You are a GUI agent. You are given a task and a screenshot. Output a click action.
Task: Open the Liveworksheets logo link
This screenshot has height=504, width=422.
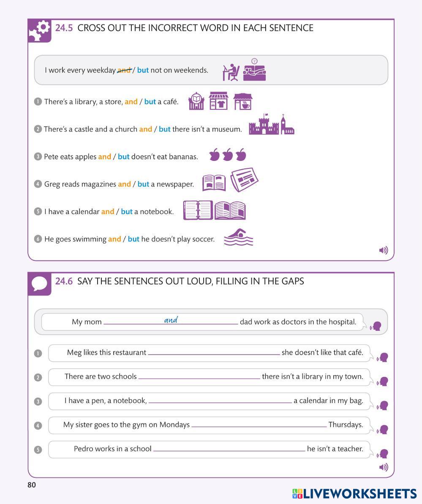(354, 493)
